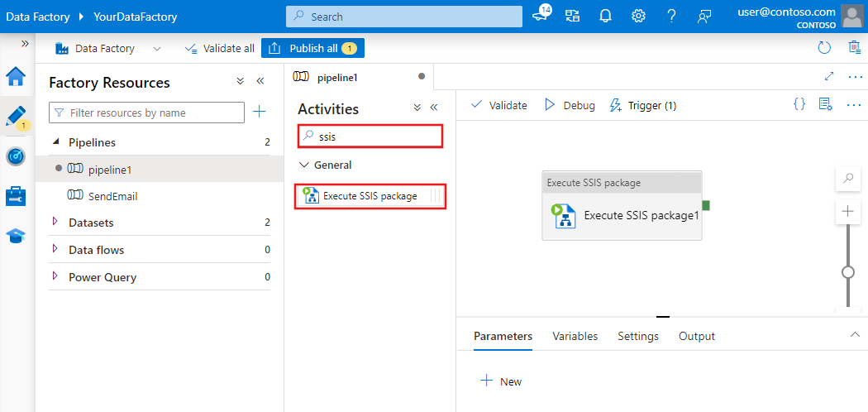This screenshot has width=868, height=412.
Task: Add new resource with plus icon
Action: tap(259, 112)
